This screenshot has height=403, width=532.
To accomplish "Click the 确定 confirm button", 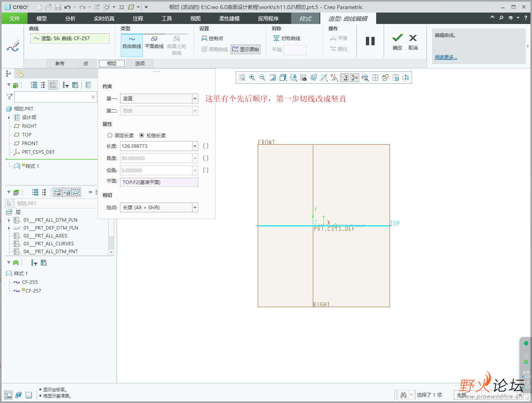I will tap(397, 42).
